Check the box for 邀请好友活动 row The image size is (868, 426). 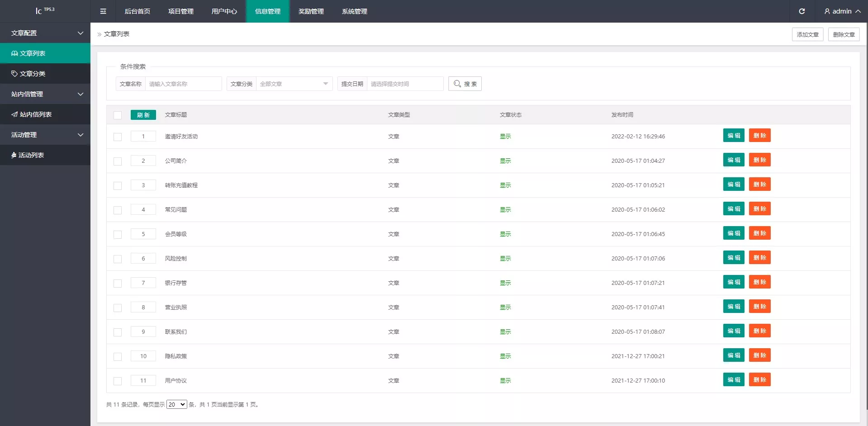coord(118,137)
